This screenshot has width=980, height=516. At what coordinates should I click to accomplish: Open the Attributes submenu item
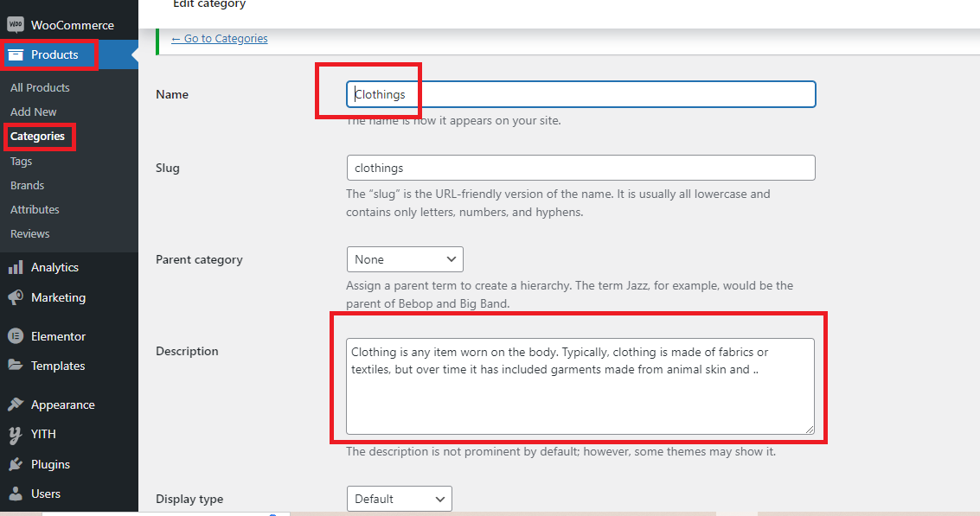(x=35, y=209)
